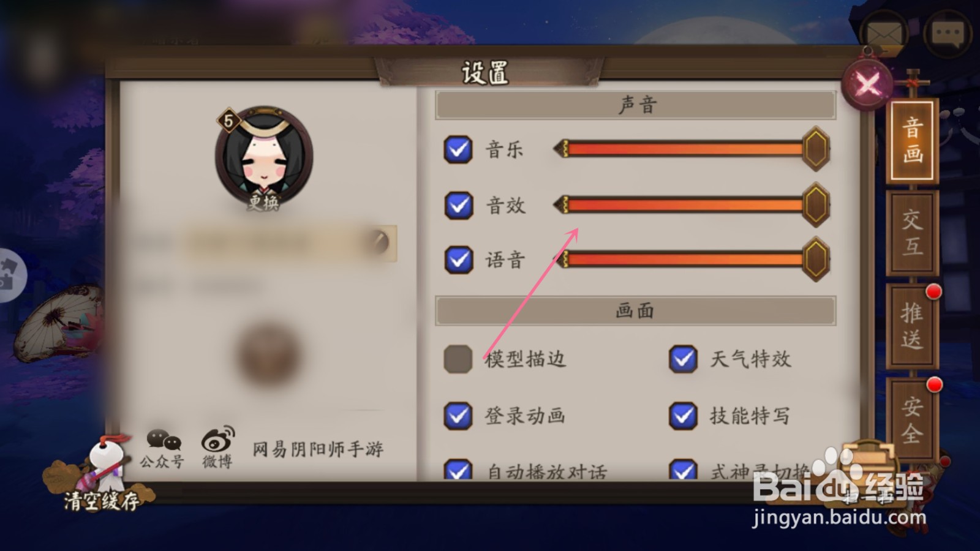Close settings with the X button
This screenshot has width=980, height=551.
coord(868,83)
